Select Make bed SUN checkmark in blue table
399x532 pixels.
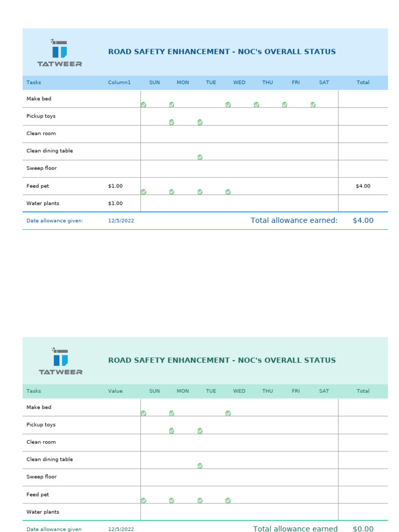pos(143,104)
